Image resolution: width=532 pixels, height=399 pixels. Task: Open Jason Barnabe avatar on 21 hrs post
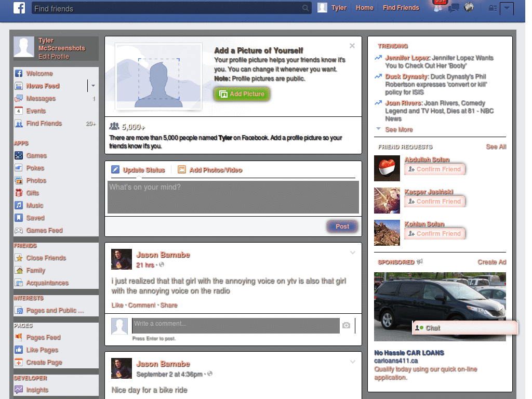point(122,259)
